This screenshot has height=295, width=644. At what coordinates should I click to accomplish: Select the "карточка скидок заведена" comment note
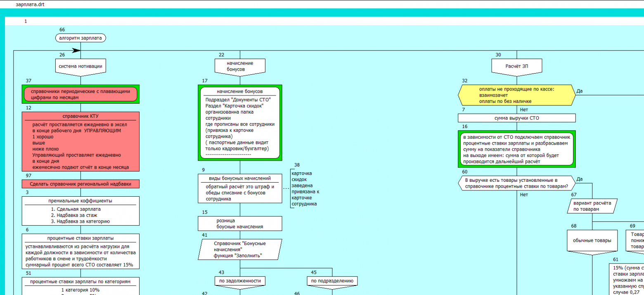(x=305, y=188)
